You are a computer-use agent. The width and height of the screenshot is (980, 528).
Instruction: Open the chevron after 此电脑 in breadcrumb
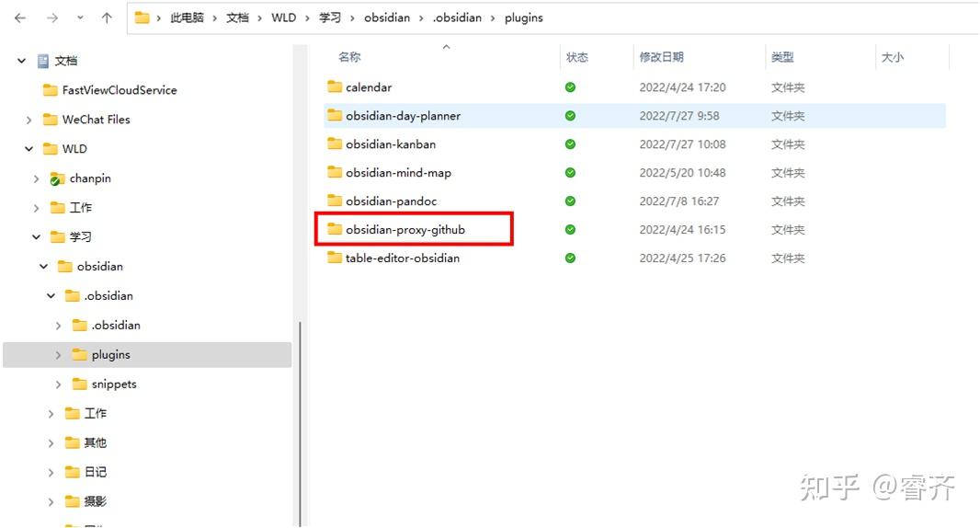click(x=214, y=18)
